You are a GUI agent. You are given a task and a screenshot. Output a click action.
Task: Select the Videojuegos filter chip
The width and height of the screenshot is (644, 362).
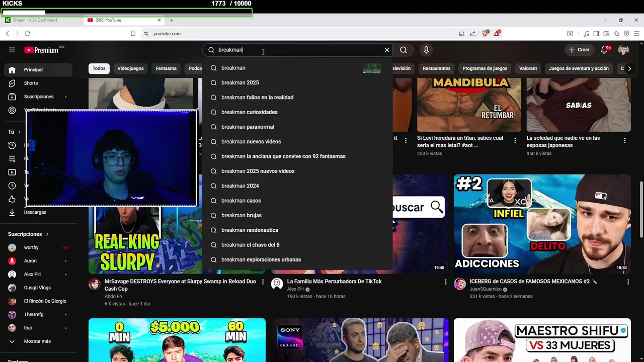tap(130, 68)
